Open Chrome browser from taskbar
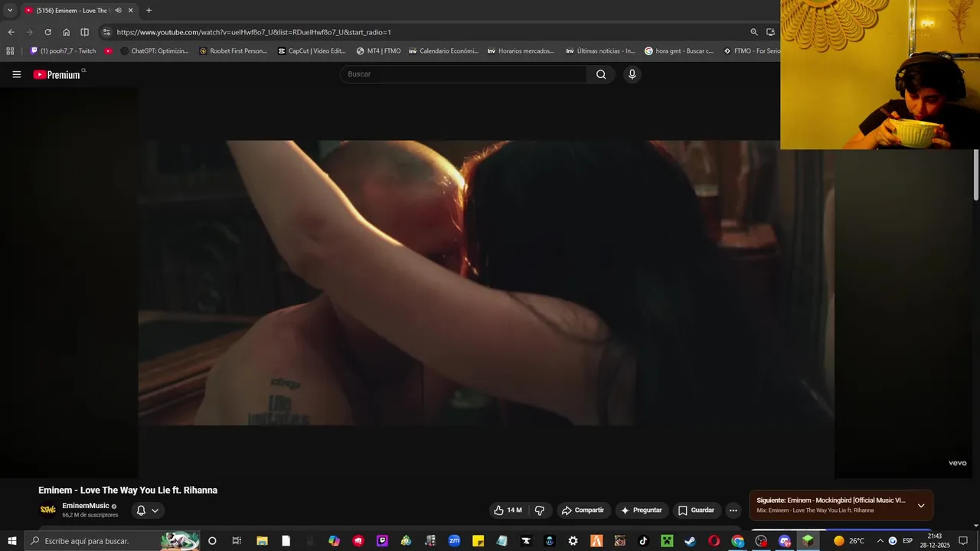Screen dimensions: 980x551 click(x=737, y=541)
